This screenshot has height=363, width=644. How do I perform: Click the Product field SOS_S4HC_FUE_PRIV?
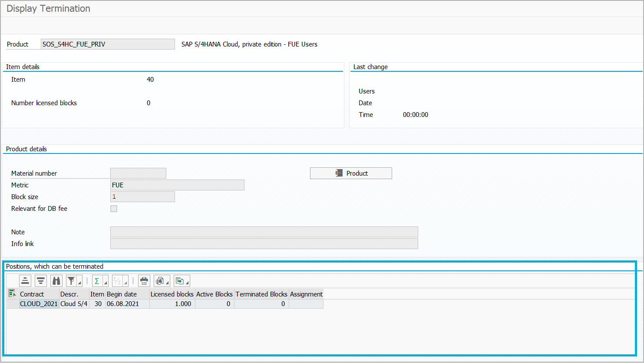(108, 44)
